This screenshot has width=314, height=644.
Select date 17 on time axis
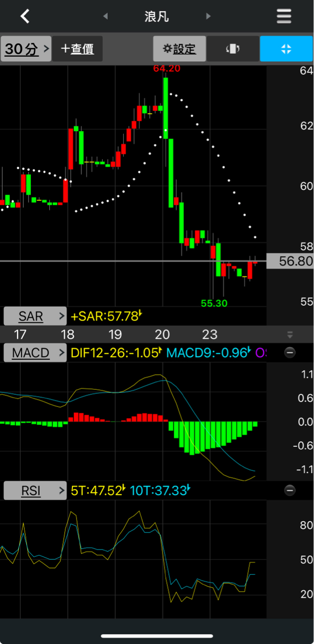pyautogui.click(x=20, y=335)
